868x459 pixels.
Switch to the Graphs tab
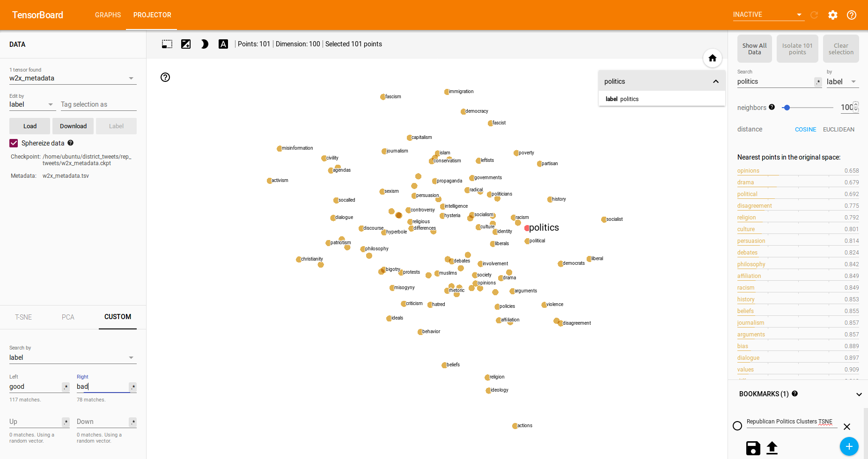pos(108,15)
